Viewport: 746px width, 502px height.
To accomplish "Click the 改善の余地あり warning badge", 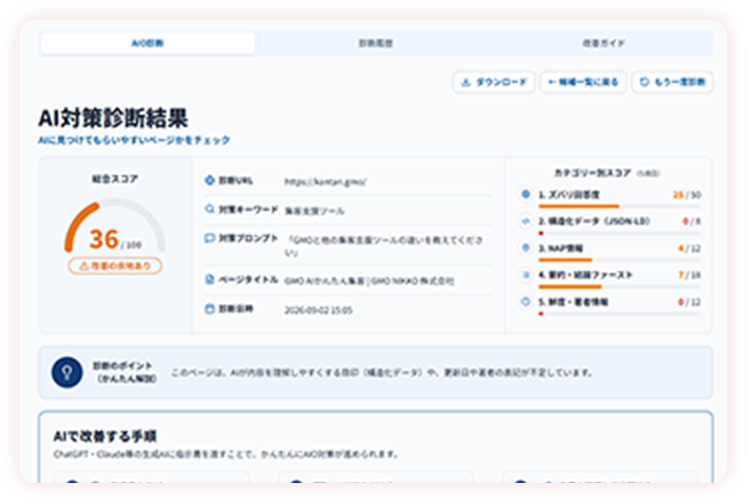I will click(115, 266).
